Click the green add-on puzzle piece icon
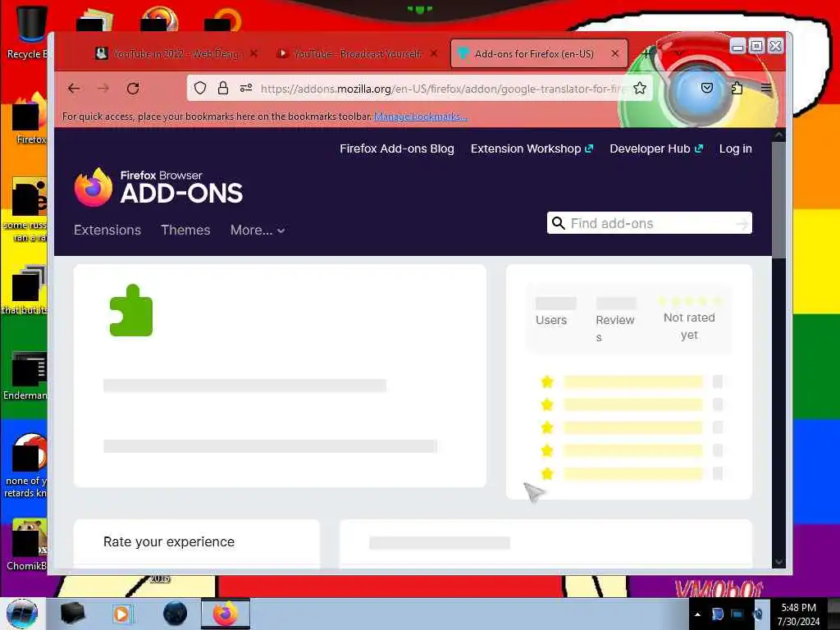 click(x=131, y=311)
